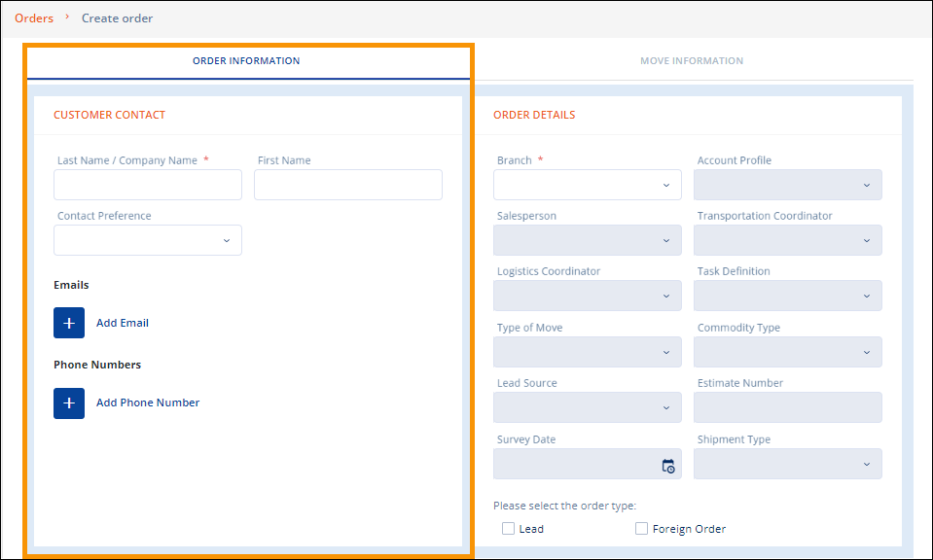Click the plus icon for Add Email

coord(69,323)
